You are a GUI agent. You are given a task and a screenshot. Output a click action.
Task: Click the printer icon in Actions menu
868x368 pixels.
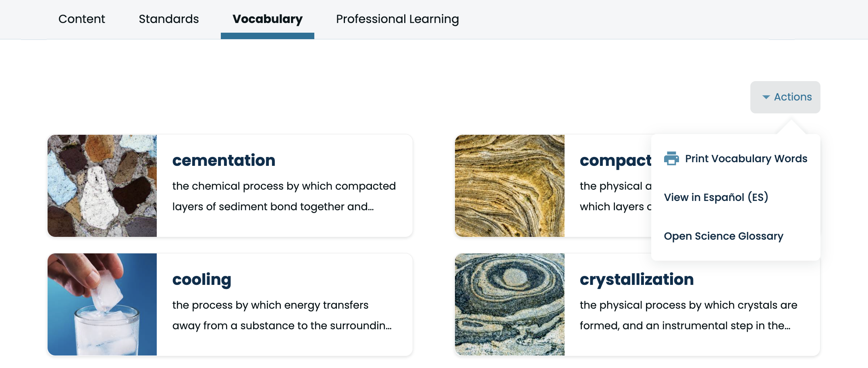pyautogui.click(x=671, y=159)
